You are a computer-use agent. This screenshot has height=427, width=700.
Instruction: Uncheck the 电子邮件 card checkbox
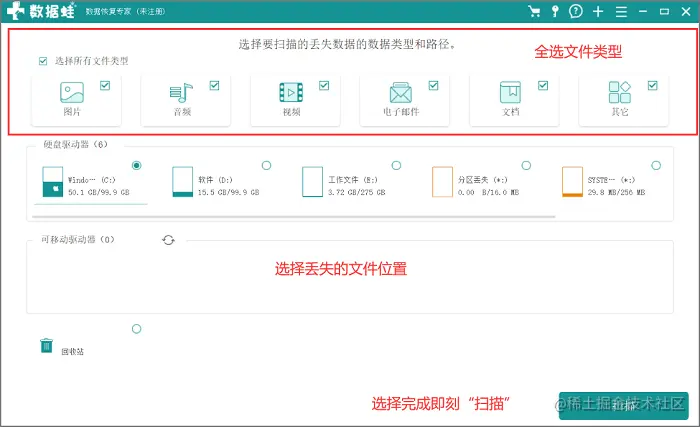pyautogui.click(x=433, y=85)
